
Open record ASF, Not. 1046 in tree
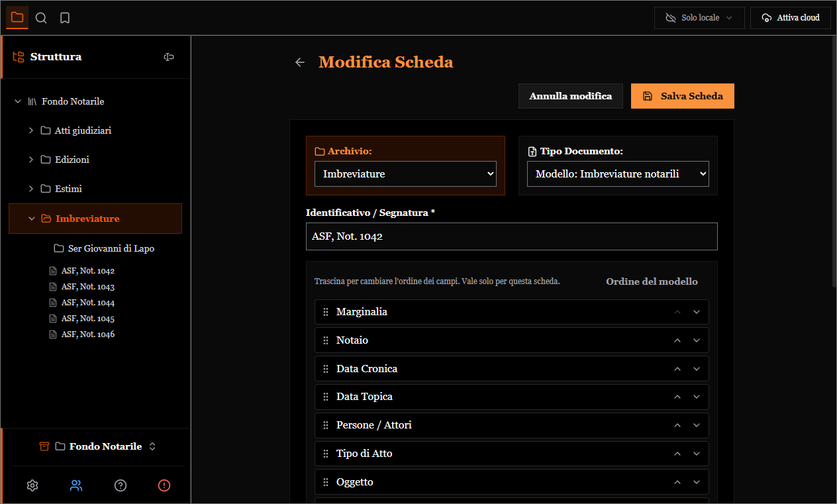coord(81,334)
